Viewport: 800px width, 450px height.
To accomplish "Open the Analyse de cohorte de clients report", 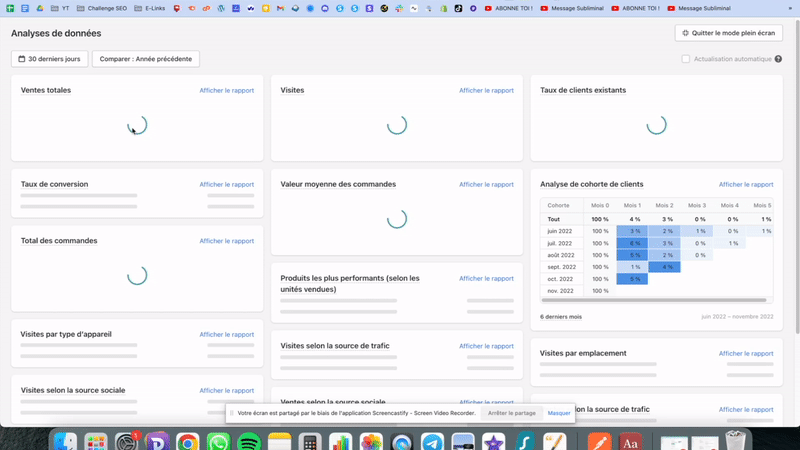I will point(746,184).
